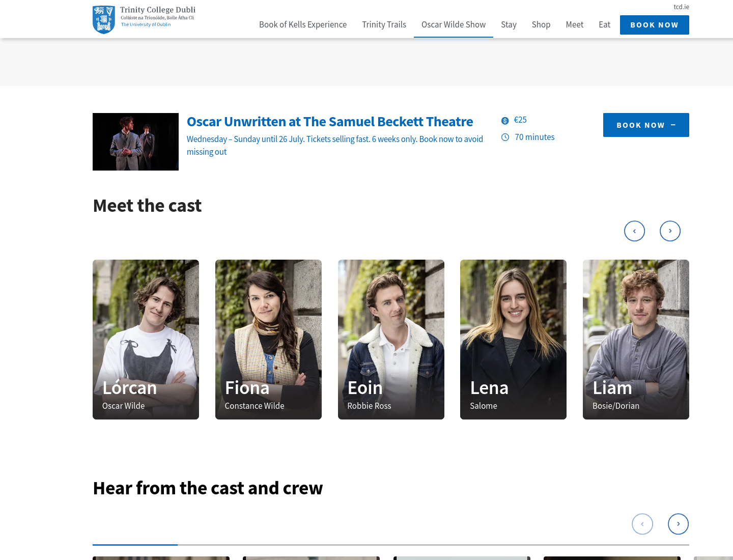Viewport: 733px width, 560px height.
Task: Select the Oscar Wilde Show tab
Action: 454,24
